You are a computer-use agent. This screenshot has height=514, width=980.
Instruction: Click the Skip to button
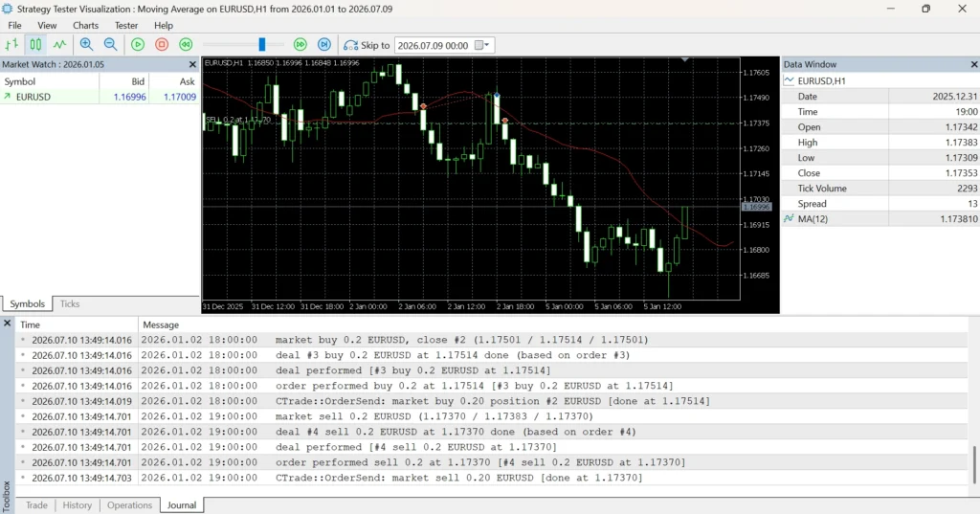[367, 45]
